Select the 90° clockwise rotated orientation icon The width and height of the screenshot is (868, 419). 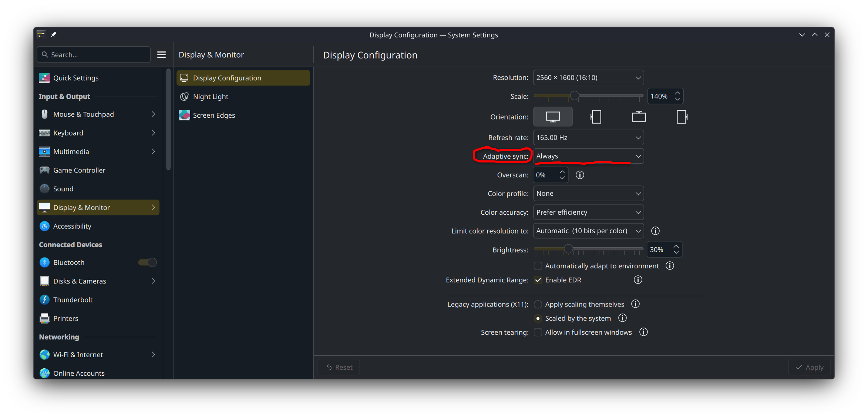click(596, 117)
